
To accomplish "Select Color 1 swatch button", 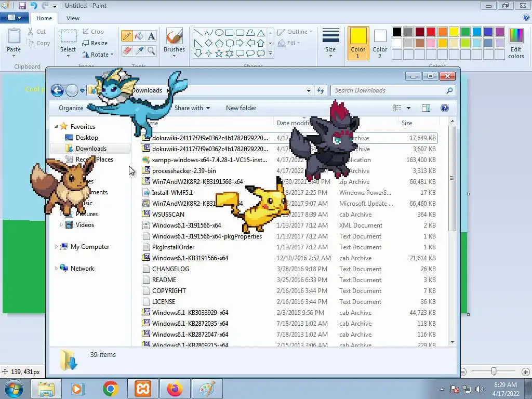I will tap(358, 43).
